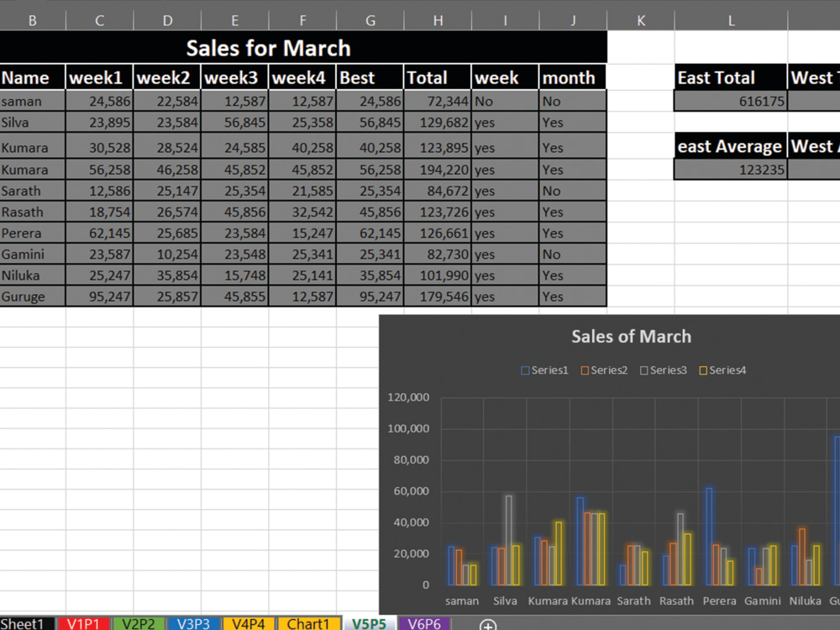Viewport: 840px width, 630px height.
Task: Select East Total value 616175
Action: [x=731, y=101]
